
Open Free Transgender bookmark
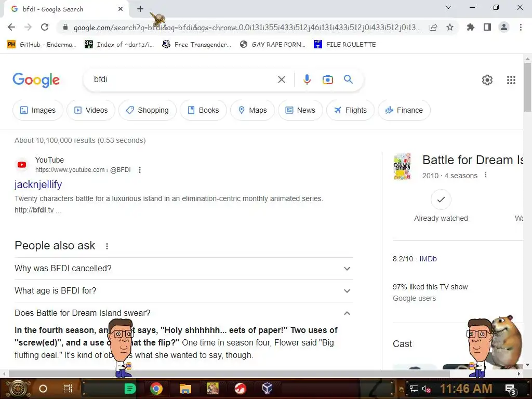[x=196, y=45]
